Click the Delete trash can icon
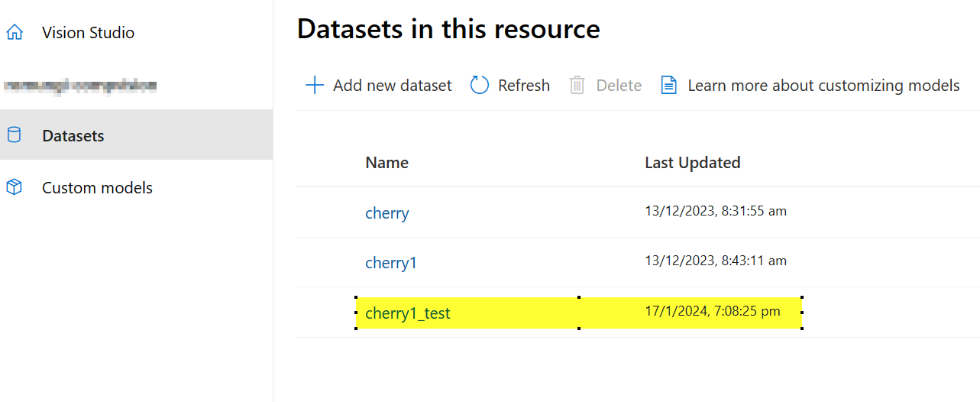 pyautogui.click(x=577, y=85)
